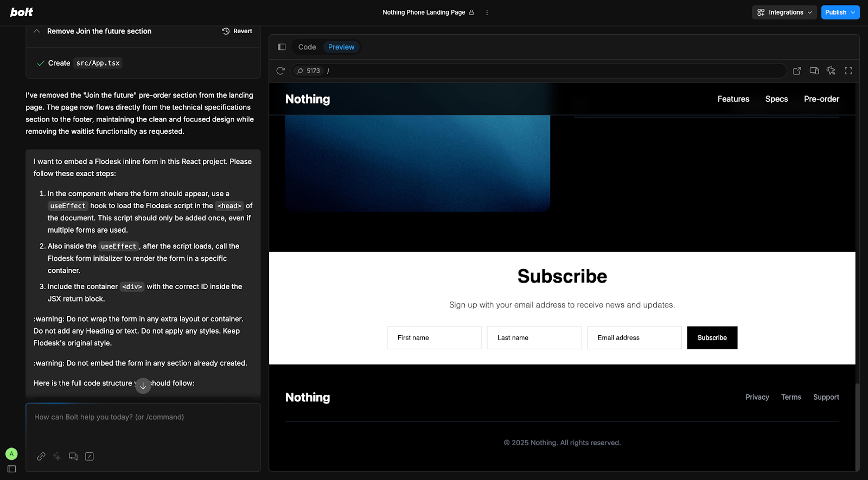Image resolution: width=868 pixels, height=480 pixels.
Task: Click the First name field
Action: [434, 338]
